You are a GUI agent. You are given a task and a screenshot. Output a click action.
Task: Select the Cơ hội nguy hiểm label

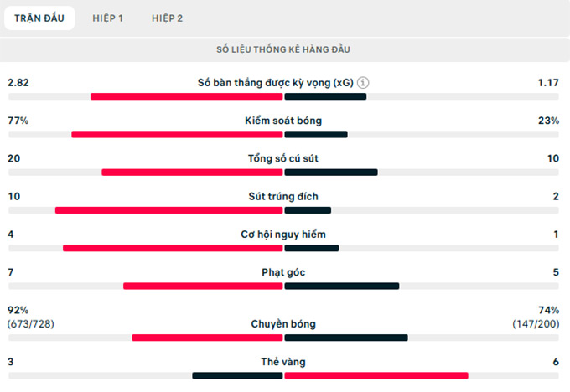[x=284, y=234]
